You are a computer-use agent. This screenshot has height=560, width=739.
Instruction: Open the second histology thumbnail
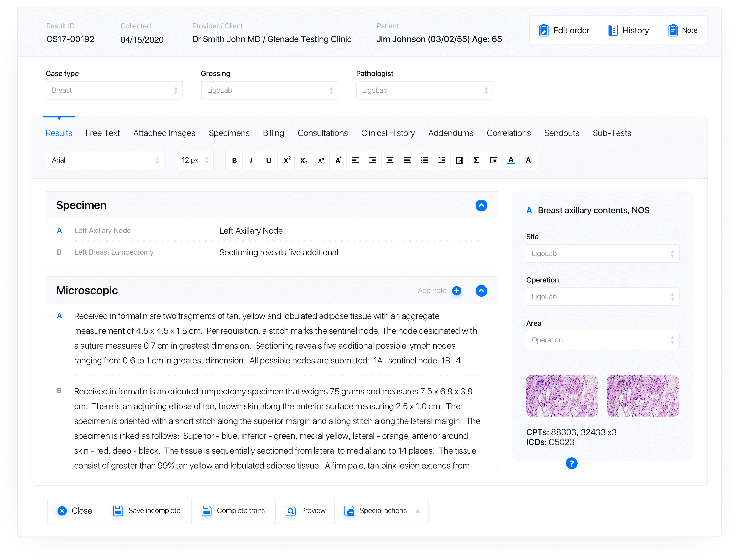pyautogui.click(x=643, y=396)
